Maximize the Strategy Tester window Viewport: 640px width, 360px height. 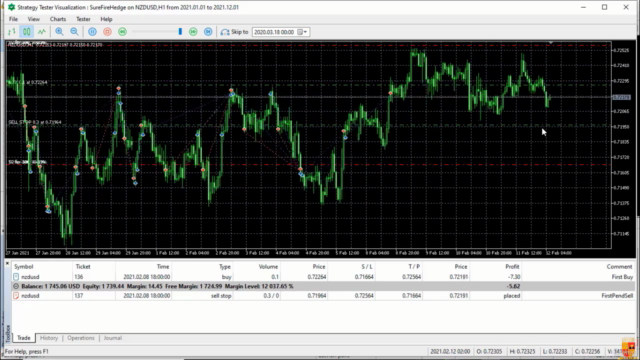pyautogui.click(x=604, y=7)
